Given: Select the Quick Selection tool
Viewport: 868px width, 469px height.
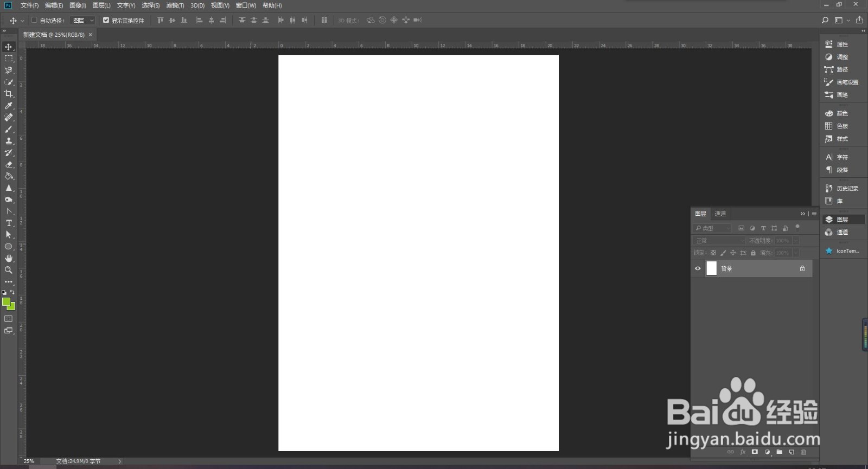Looking at the screenshot, I should [9, 82].
